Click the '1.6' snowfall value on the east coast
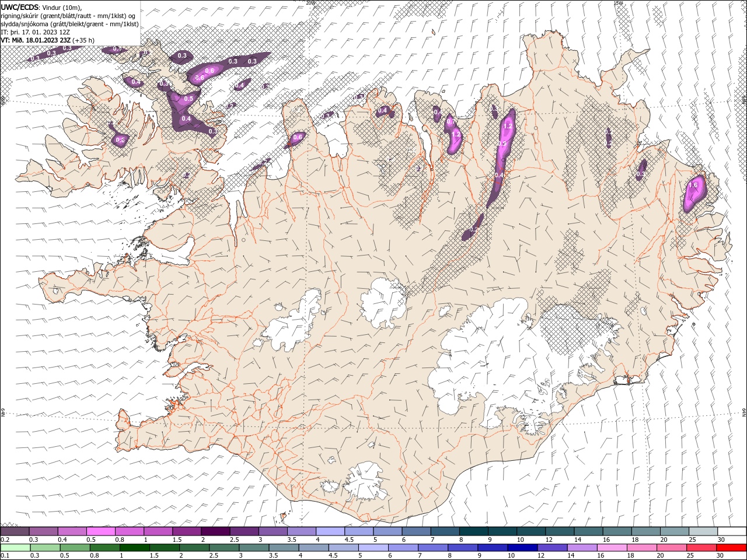The width and height of the screenshot is (747, 560). [693, 185]
